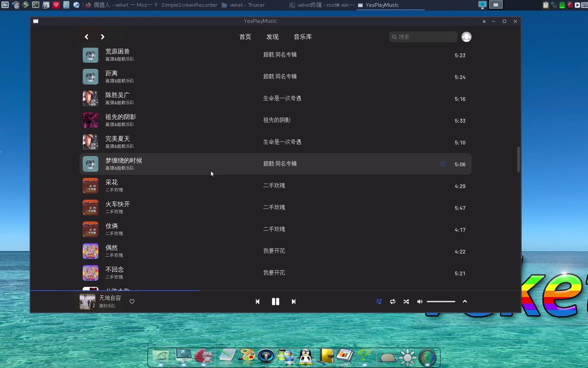The width and height of the screenshot is (588, 368).
Task: Like the song 梦缠绕的时候 with the heart
Action: tap(443, 164)
